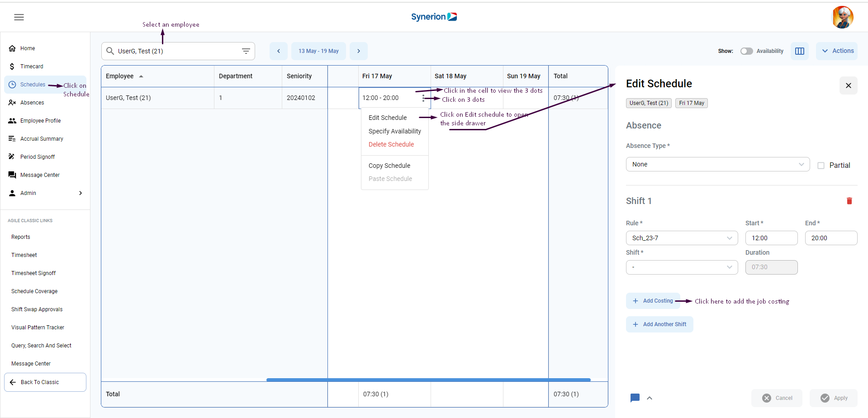Click the search magnifier icon
868x418 pixels.
(110, 51)
